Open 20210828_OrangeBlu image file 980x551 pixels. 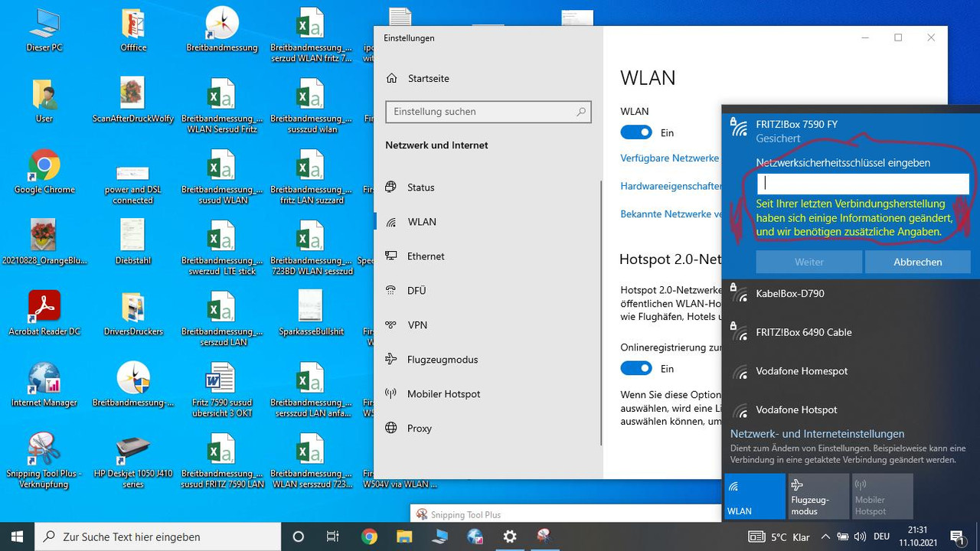tap(44, 243)
